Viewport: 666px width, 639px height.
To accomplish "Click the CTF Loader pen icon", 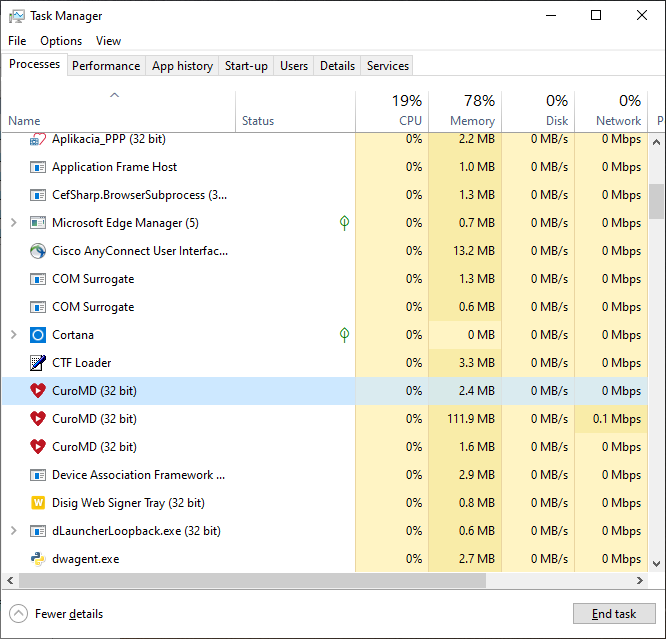I will tap(38, 363).
